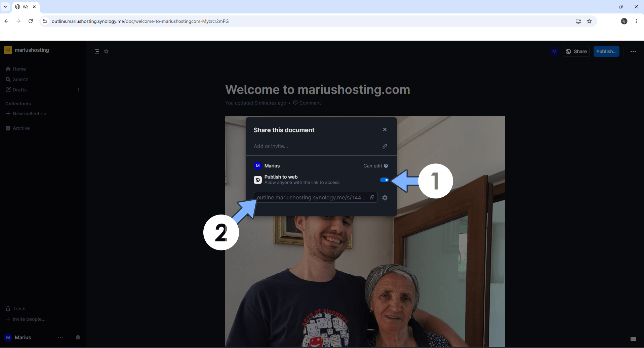Image resolution: width=644 pixels, height=348 pixels.
Task: Open document more options menu
Action: click(633, 51)
